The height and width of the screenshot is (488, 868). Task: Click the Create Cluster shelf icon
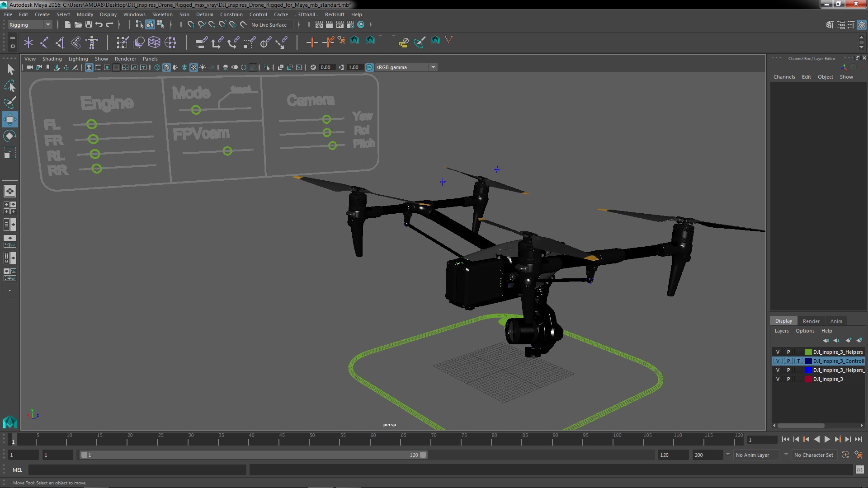[170, 42]
